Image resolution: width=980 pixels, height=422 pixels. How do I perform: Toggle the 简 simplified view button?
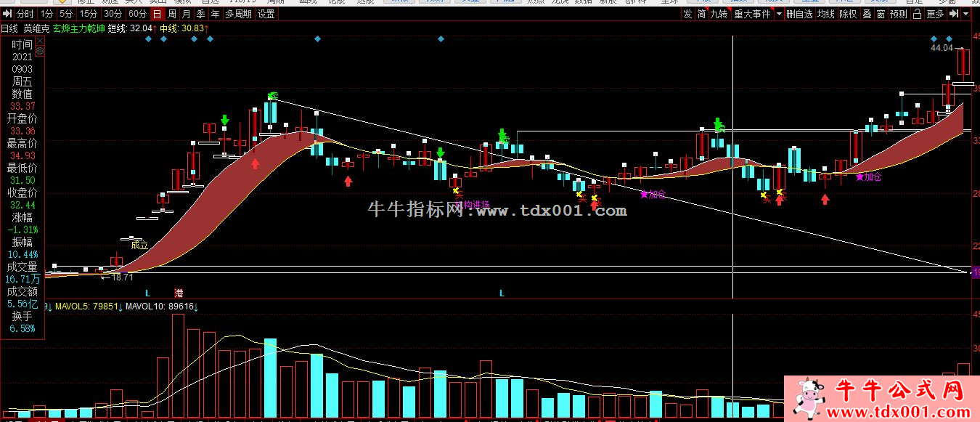click(701, 14)
